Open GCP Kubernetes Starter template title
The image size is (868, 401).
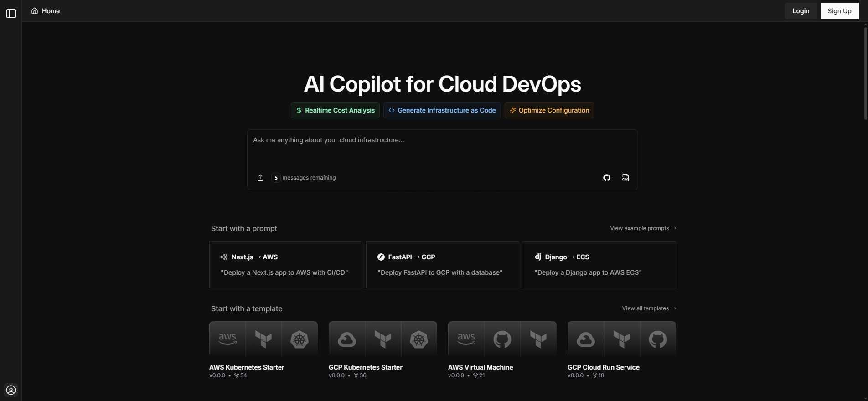[366, 367]
